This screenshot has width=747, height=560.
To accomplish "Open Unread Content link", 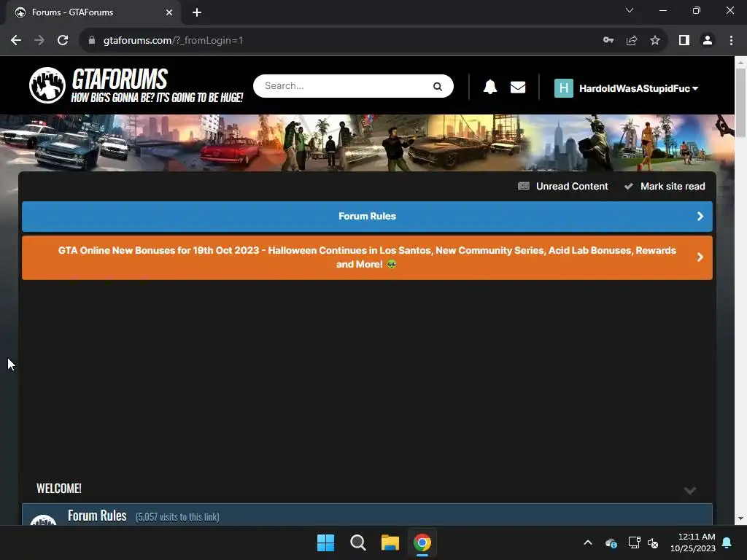I will [572, 186].
